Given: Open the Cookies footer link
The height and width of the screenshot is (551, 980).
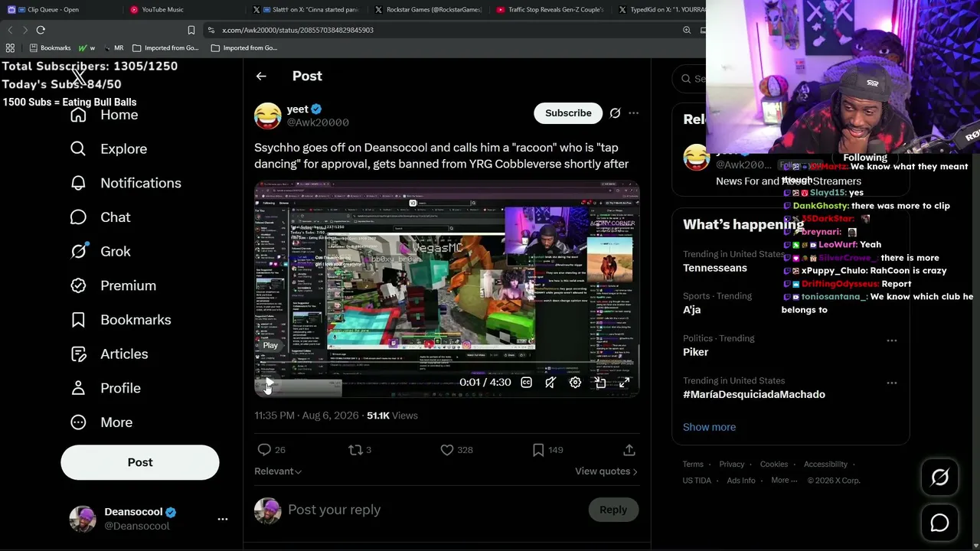Looking at the screenshot, I should tap(774, 464).
